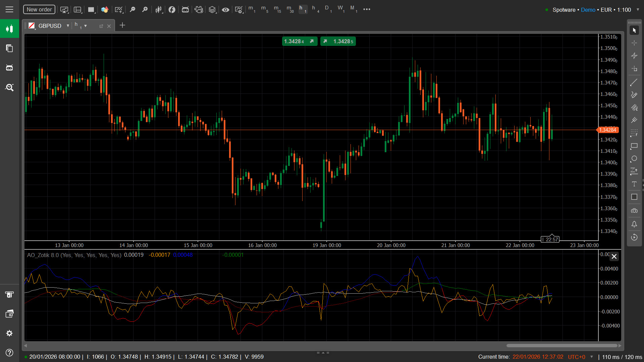Take a chart snapshot with camera icon
Viewport: 644px width, 362px height.
click(634, 211)
